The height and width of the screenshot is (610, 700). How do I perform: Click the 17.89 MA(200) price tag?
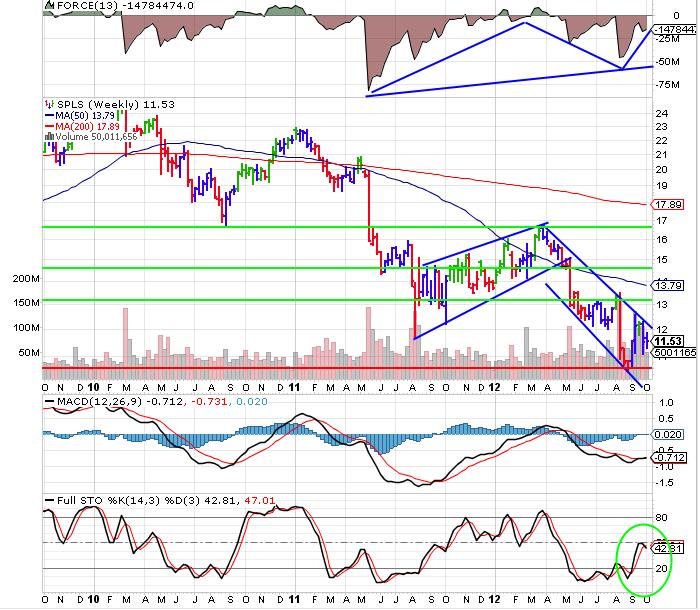[667, 205]
